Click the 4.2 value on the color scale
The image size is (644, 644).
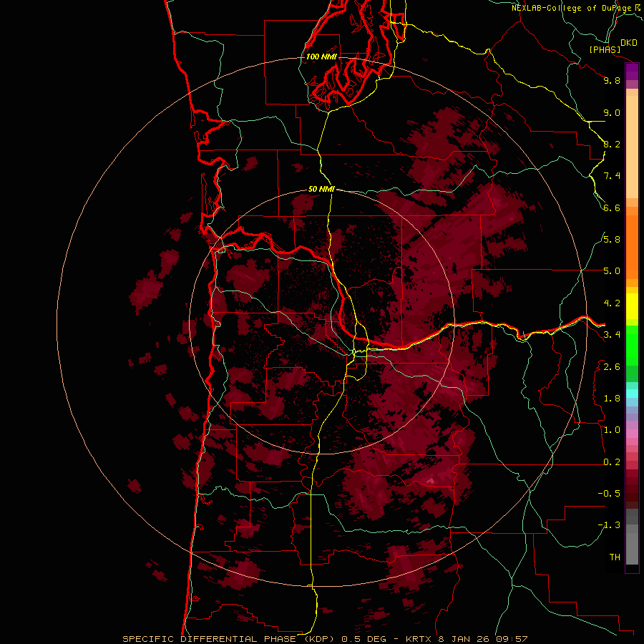click(612, 303)
